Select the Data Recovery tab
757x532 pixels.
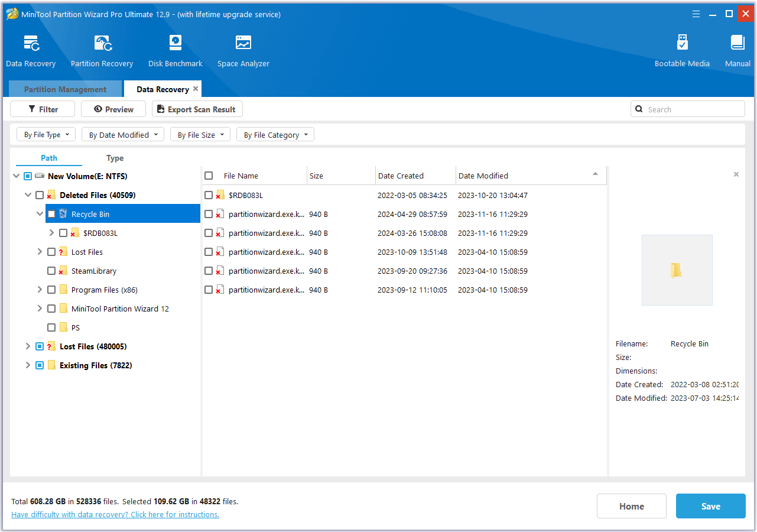point(163,89)
